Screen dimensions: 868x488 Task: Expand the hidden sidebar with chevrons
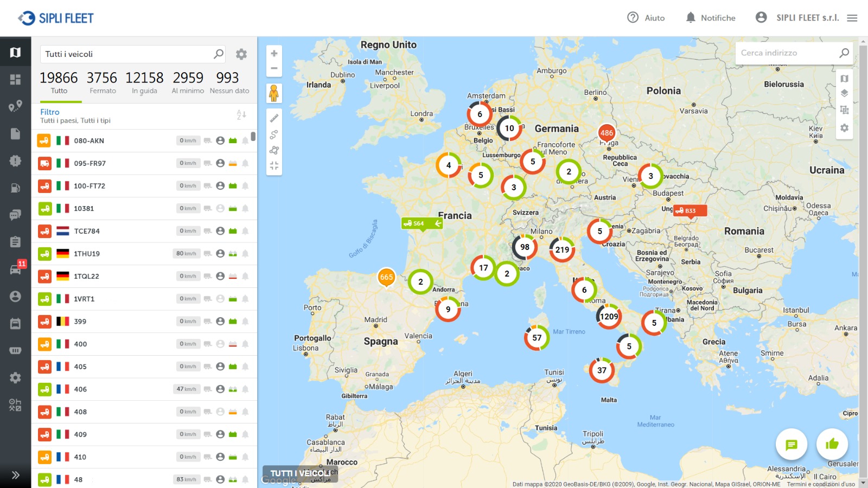16,475
